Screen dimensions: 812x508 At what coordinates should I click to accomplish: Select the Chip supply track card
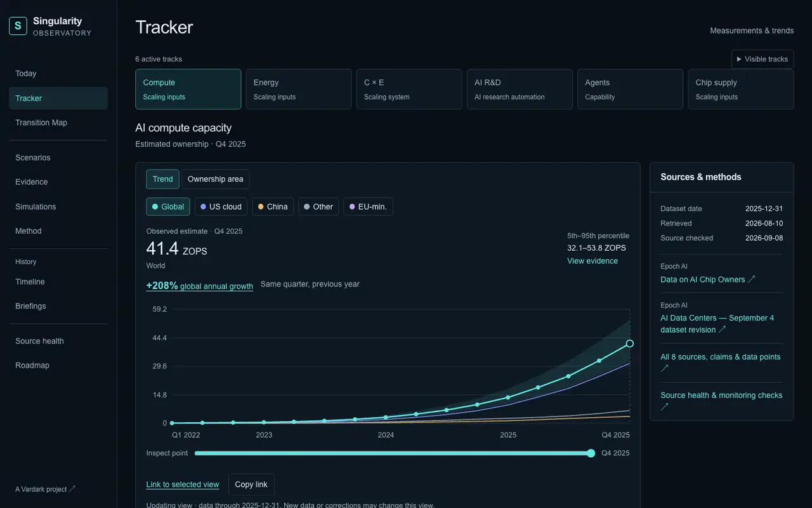pos(741,90)
